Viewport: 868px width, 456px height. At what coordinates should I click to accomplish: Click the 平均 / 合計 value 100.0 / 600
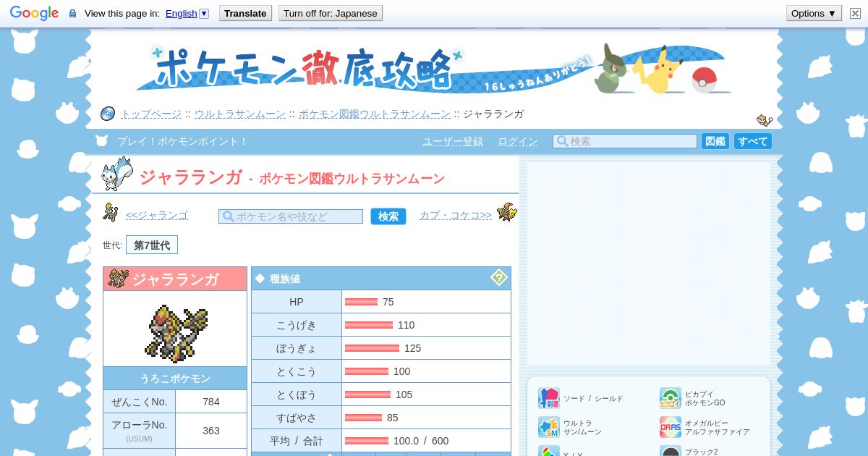point(421,441)
